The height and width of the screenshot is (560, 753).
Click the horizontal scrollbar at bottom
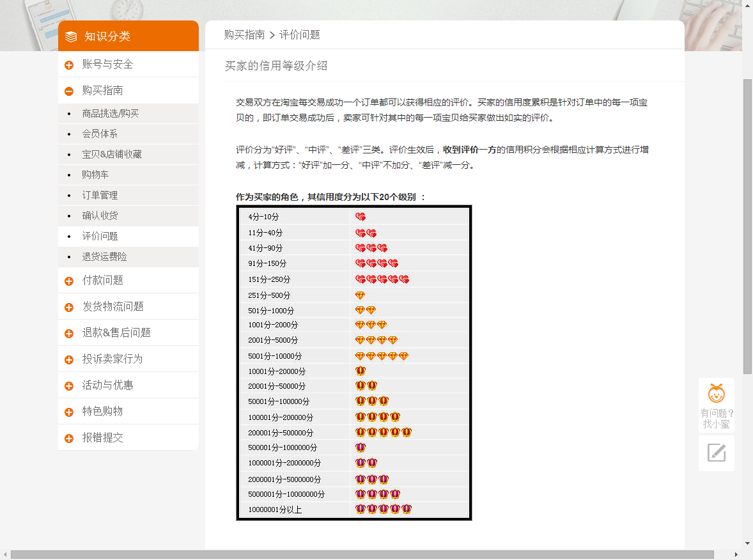(x=362, y=555)
